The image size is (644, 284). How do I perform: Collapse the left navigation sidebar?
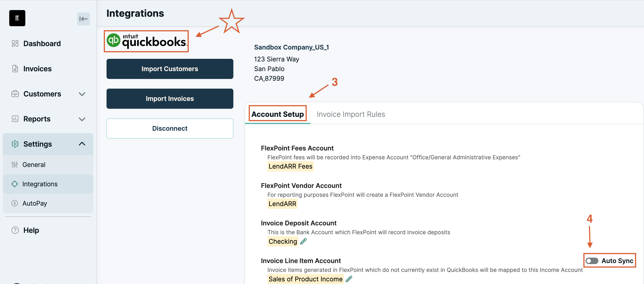coord(83,19)
